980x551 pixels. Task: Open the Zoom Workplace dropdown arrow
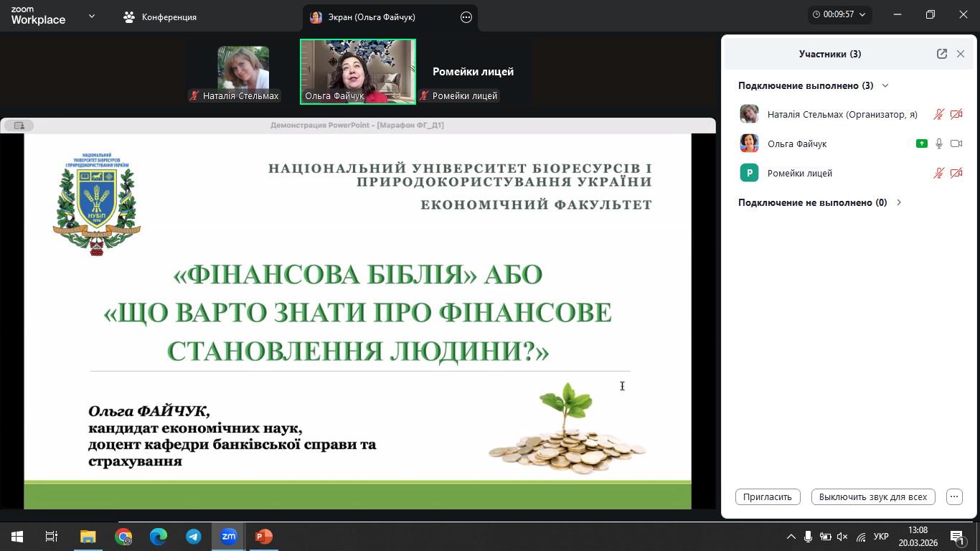(x=92, y=16)
